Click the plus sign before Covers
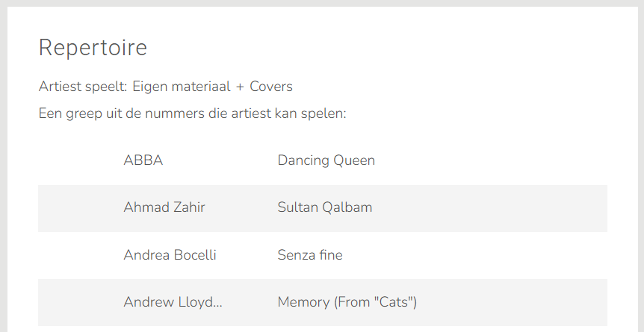The image size is (644, 332). [240, 87]
